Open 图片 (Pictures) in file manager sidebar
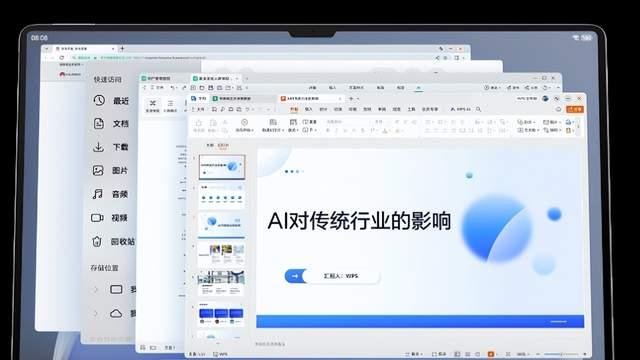This screenshot has width=640, height=360. 110,171
